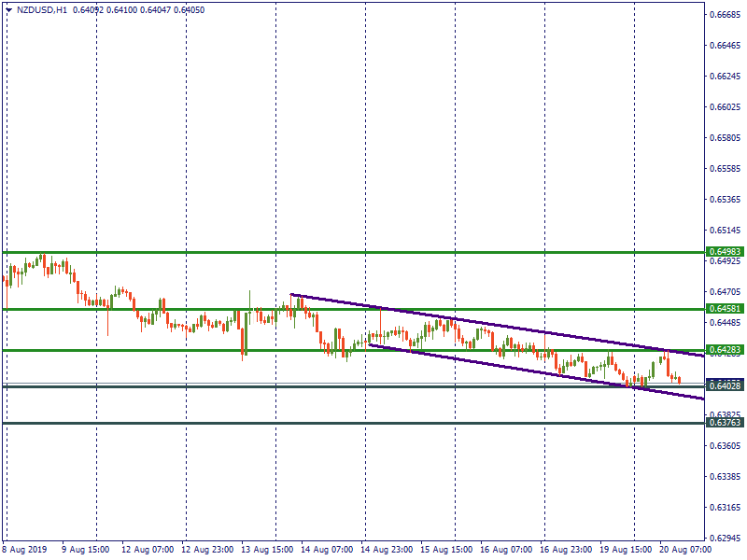The width and height of the screenshot is (747, 560).
Task: Click the 16 Aug 07:00 time label
Action: tap(505, 550)
